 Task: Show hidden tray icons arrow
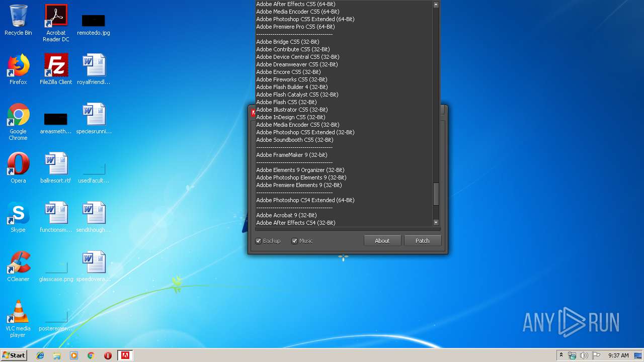point(561,355)
